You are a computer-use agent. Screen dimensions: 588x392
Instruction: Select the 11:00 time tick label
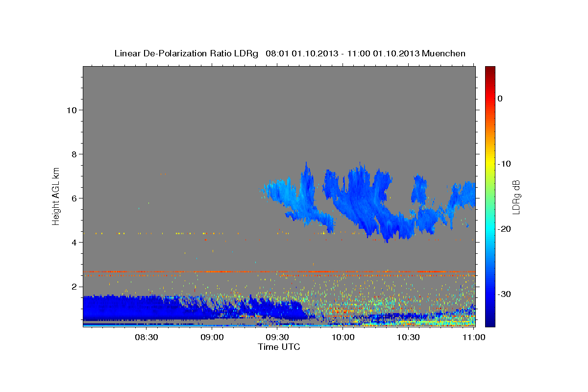[x=474, y=337]
